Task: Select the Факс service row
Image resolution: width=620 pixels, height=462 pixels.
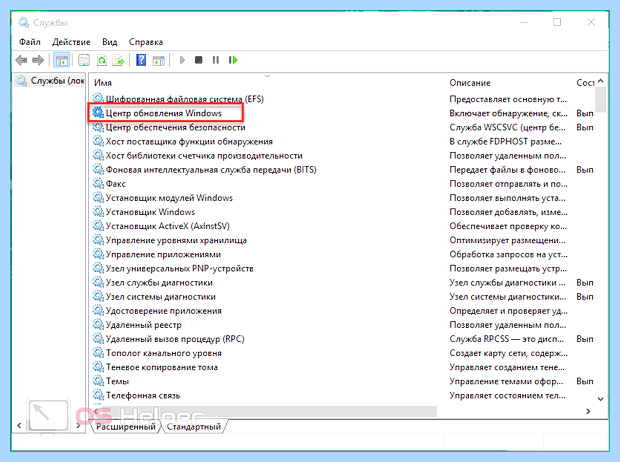Action: [x=115, y=184]
